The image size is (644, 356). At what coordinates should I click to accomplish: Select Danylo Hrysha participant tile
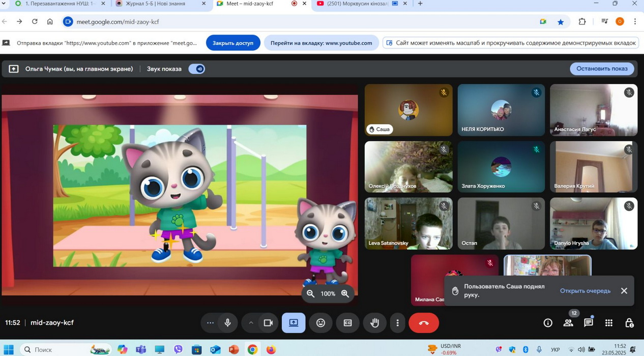click(x=594, y=224)
